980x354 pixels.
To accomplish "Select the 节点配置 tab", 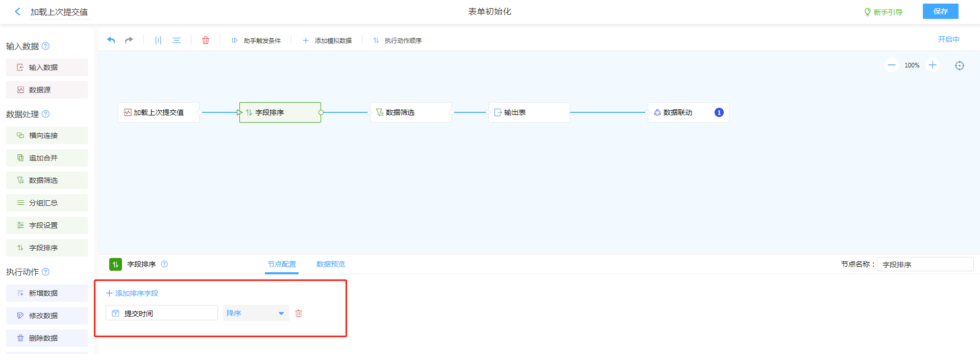I will (x=282, y=264).
